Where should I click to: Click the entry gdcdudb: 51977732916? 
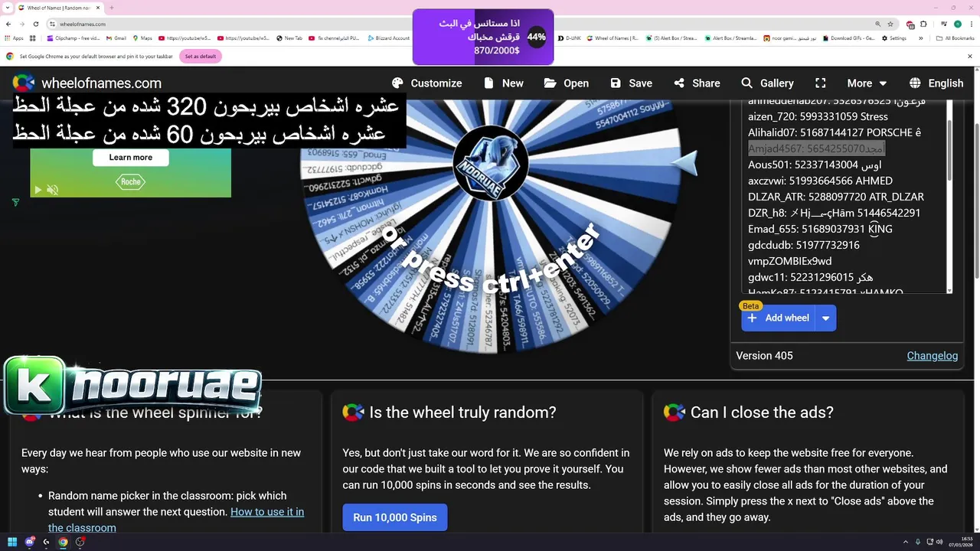(804, 245)
